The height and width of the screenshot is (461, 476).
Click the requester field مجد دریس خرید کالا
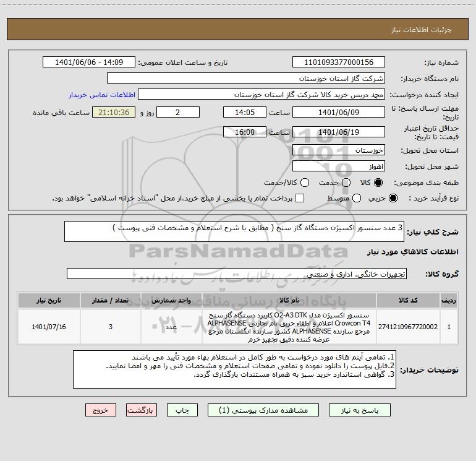[x=261, y=95]
